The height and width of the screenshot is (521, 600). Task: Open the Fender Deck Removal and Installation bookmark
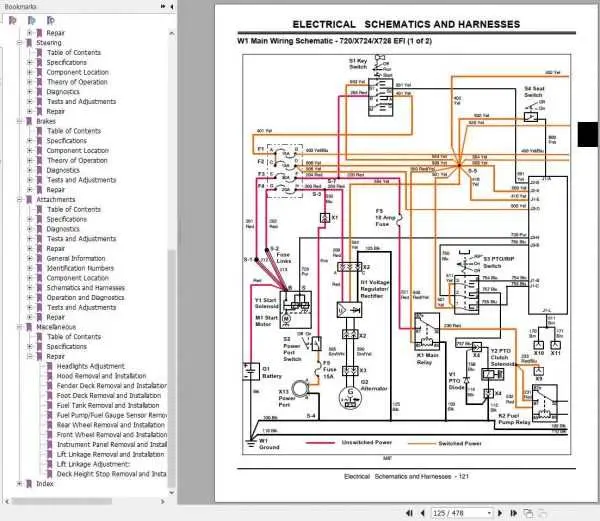coord(112,386)
